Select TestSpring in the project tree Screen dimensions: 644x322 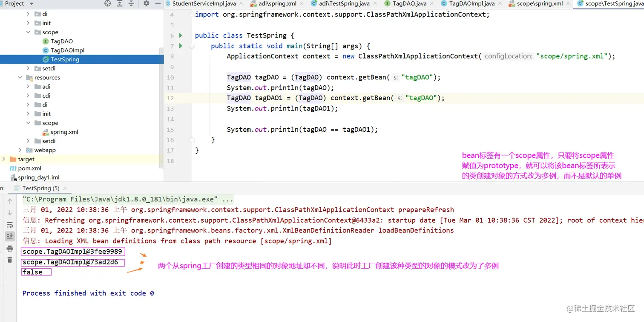[65, 59]
